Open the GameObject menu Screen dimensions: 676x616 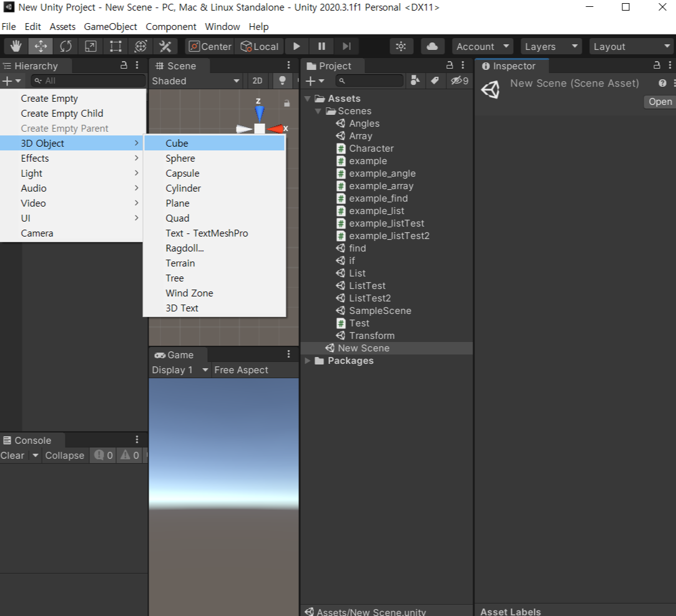[110, 27]
